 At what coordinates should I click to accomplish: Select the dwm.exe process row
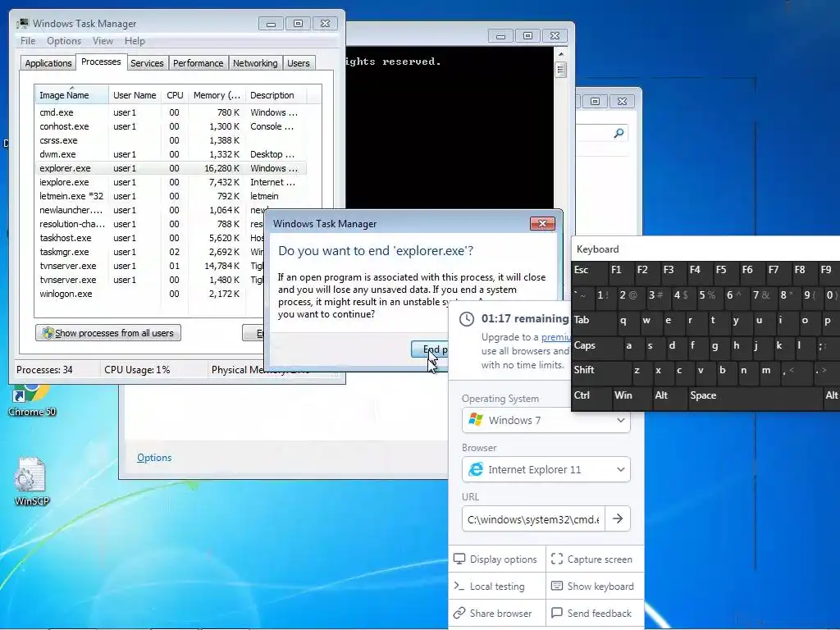coord(171,154)
